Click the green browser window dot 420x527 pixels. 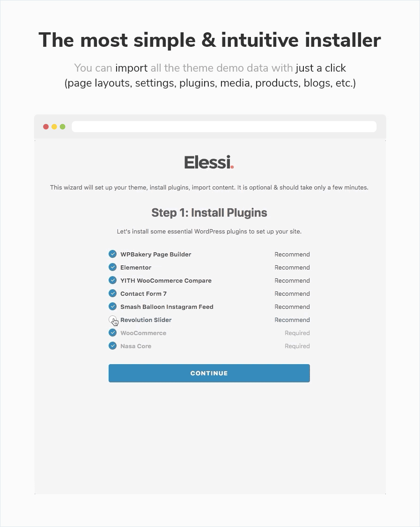[x=63, y=126]
